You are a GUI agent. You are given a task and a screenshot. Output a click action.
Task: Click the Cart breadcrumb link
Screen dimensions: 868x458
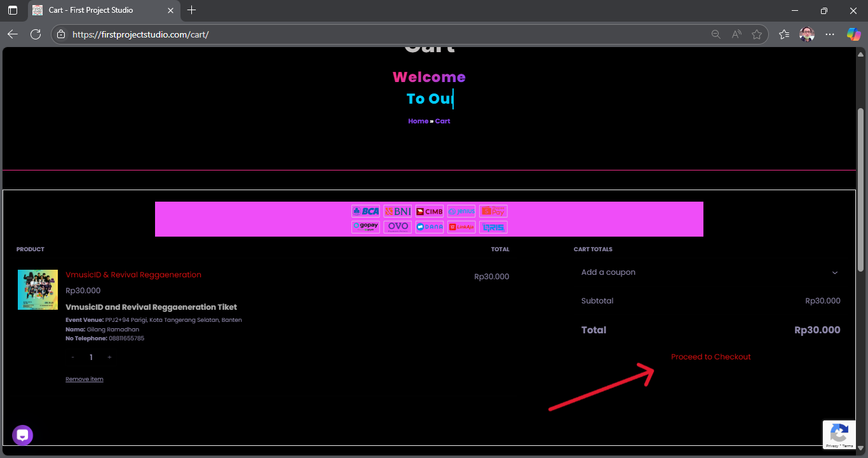click(x=443, y=121)
